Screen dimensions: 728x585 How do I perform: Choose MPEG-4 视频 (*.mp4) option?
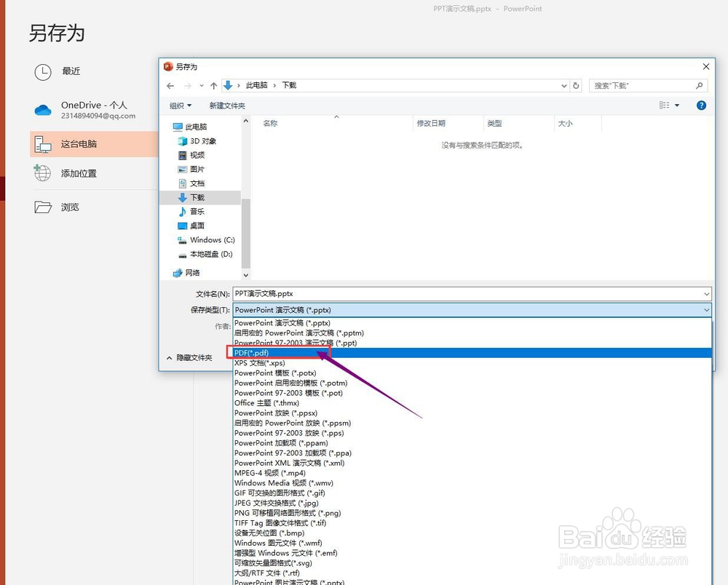coord(472,473)
